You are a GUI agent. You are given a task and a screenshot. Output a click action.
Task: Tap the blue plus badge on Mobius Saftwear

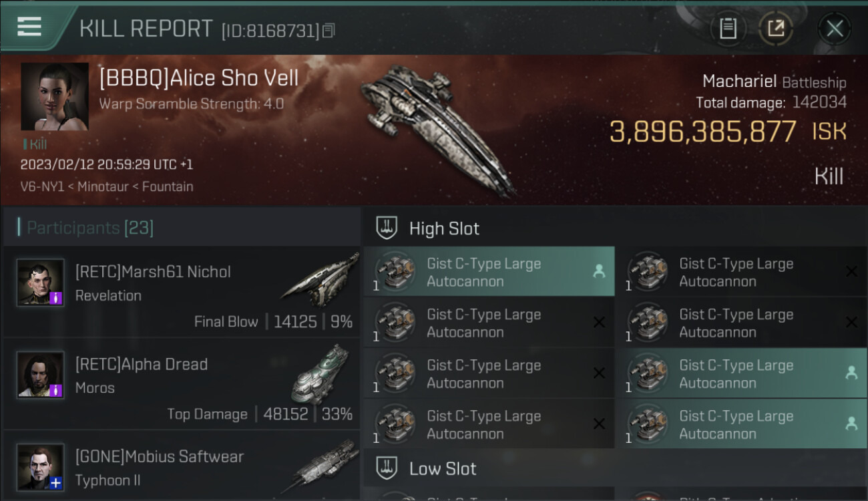pos(57,482)
